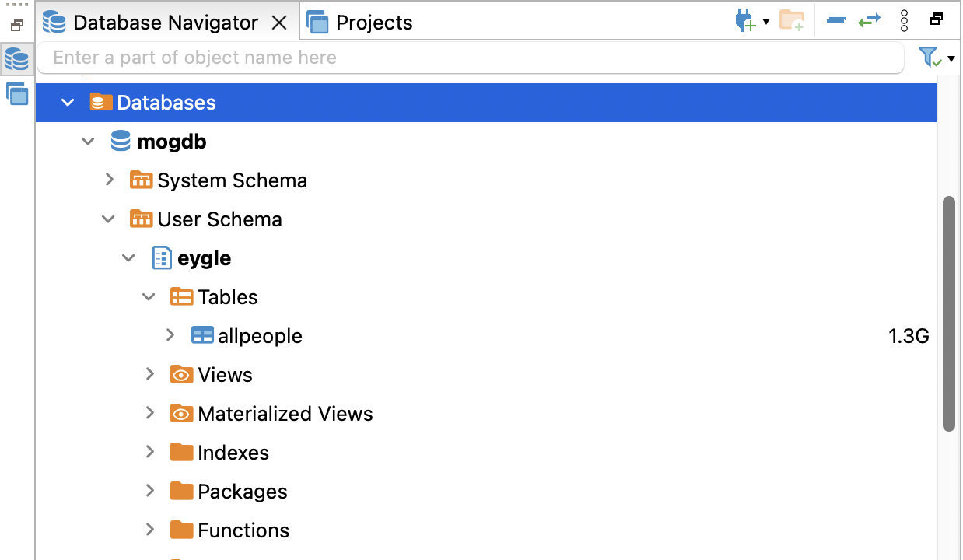Expand the System Schema node
Screen dimensions: 963x560
click(109, 180)
